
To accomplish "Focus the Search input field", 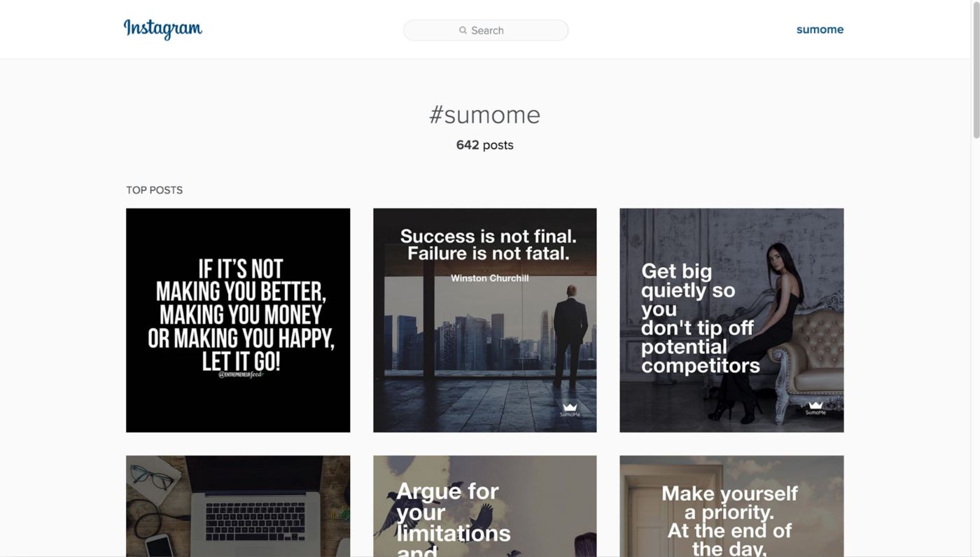I will pyautogui.click(x=486, y=30).
